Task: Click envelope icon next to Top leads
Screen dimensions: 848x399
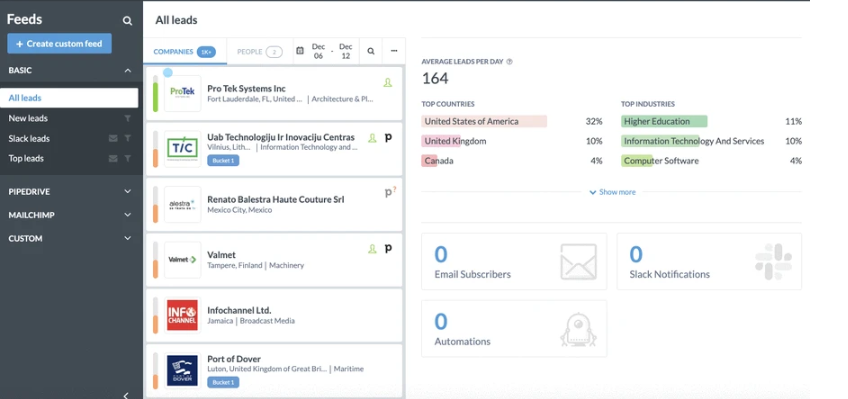Action: click(113, 158)
